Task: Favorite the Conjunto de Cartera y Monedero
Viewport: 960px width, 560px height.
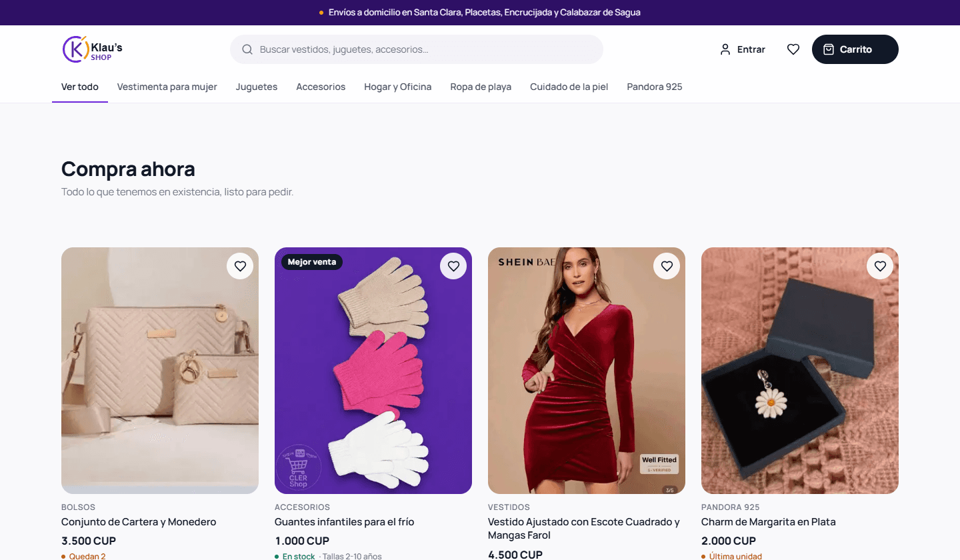Action: tap(240, 266)
